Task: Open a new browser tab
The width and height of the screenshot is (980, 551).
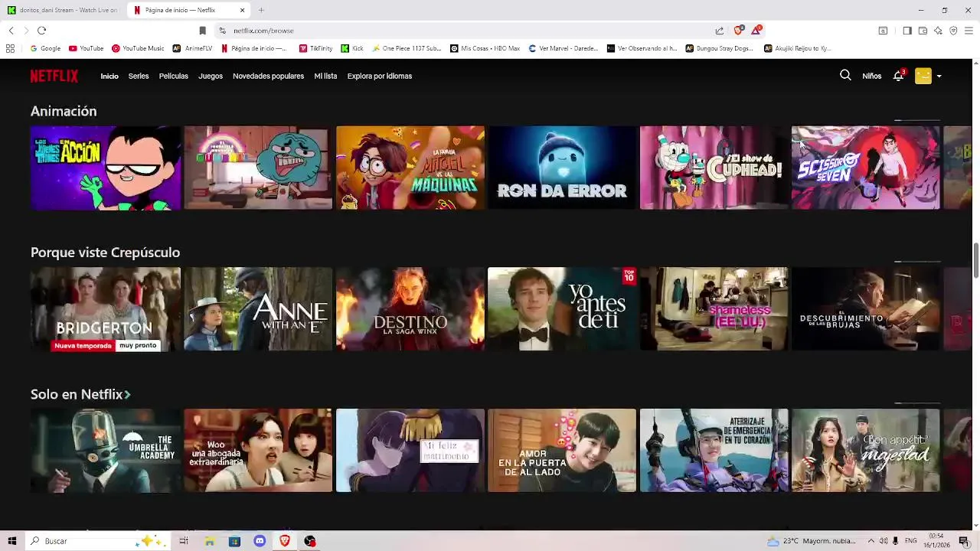Action: click(261, 10)
